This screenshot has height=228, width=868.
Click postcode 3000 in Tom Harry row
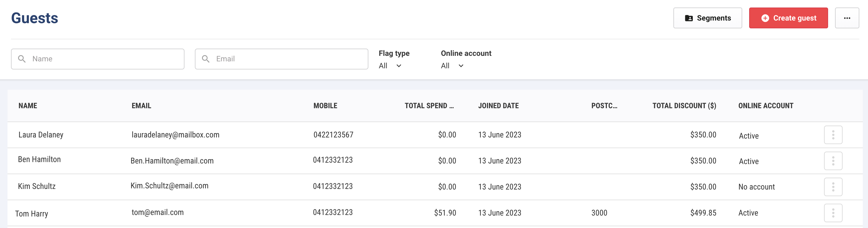click(x=599, y=213)
